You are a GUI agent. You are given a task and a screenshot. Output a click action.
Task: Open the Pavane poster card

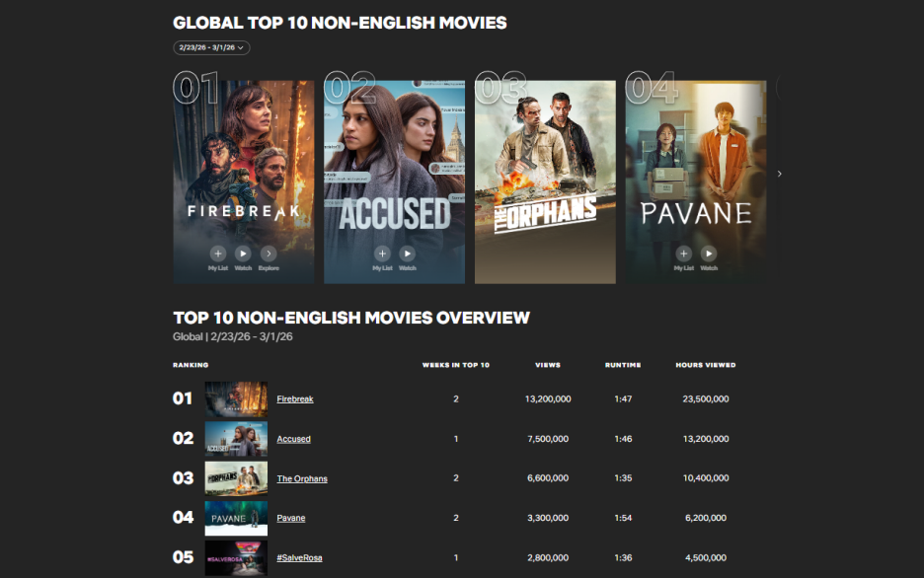click(x=696, y=181)
